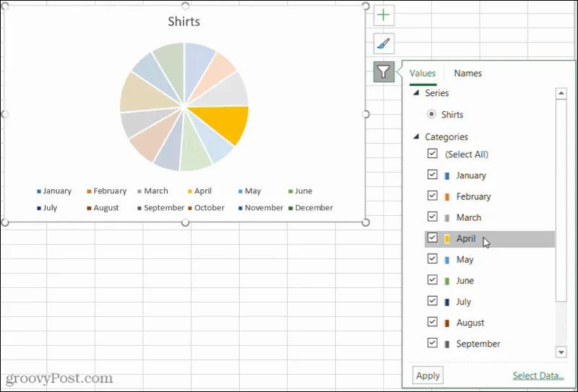Viewport: 578px width, 392px height.
Task: Select the highlighted yellow April pie slice
Action: 225,122
